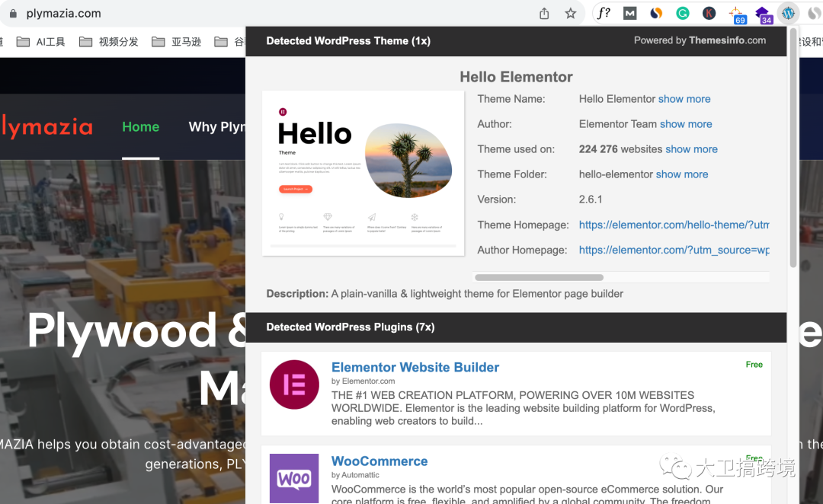Open the red K extension icon
The height and width of the screenshot is (504, 823).
pyautogui.click(x=709, y=14)
